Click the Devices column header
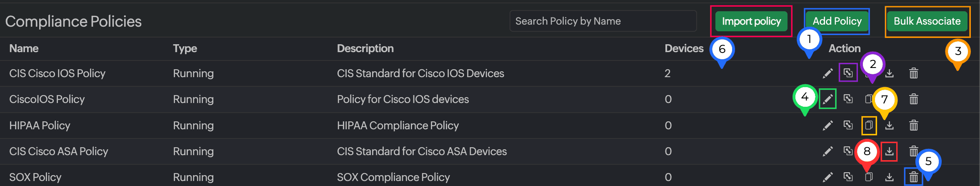The image size is (980, 186). pyautogui.click(x=684, y=48)
